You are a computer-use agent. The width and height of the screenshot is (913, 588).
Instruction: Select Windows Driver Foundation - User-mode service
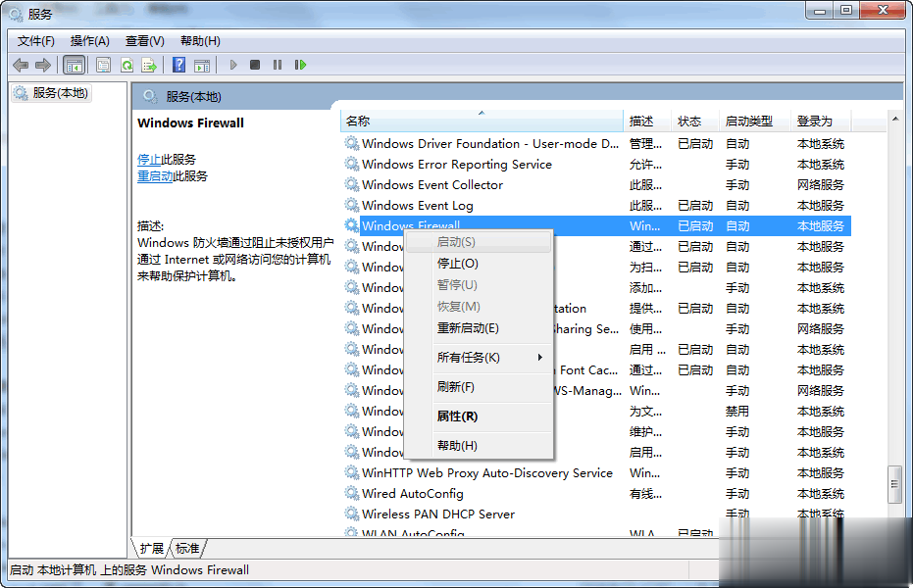click(x=597, y=143)
